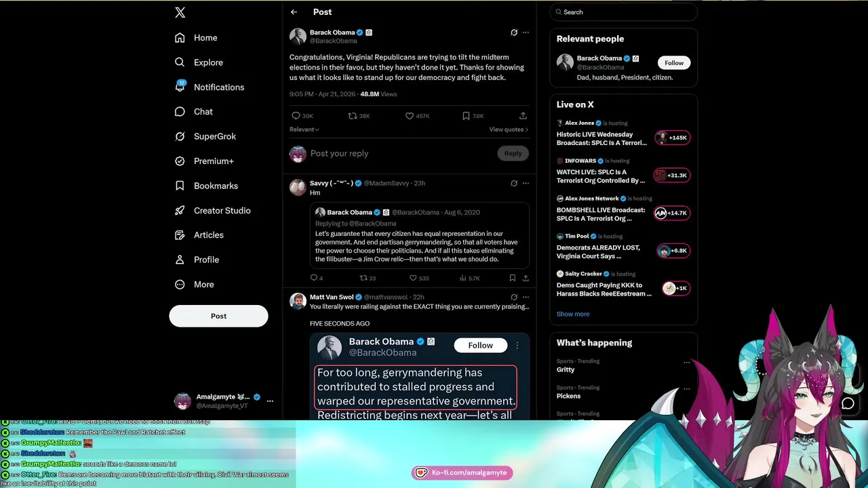Go back using the arrow icon
The width and height of the screenshot is (868, 488).
294,12
